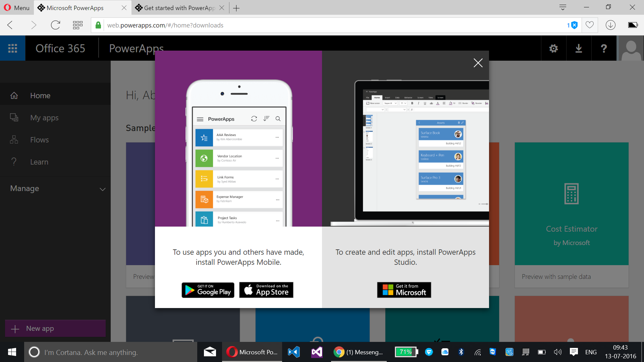
Task: Click the address bar URL field
Action: point(335,25)
